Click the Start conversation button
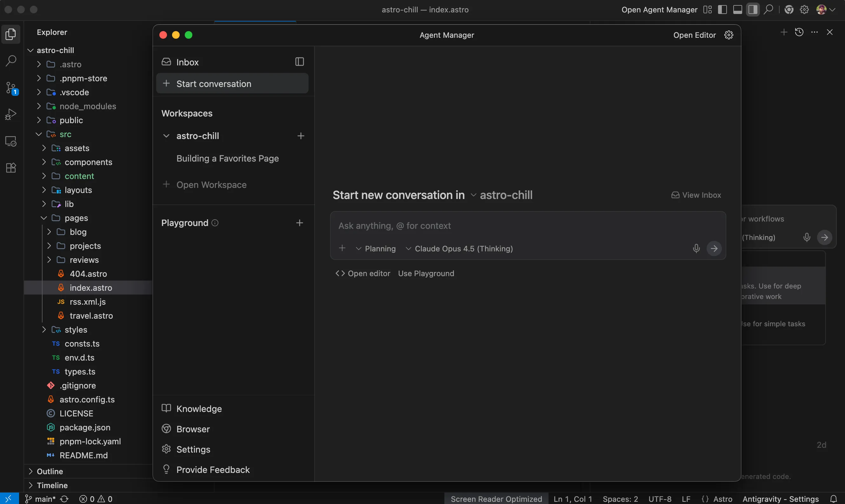Screen dimensions: 845x504 tap(232, 83)
